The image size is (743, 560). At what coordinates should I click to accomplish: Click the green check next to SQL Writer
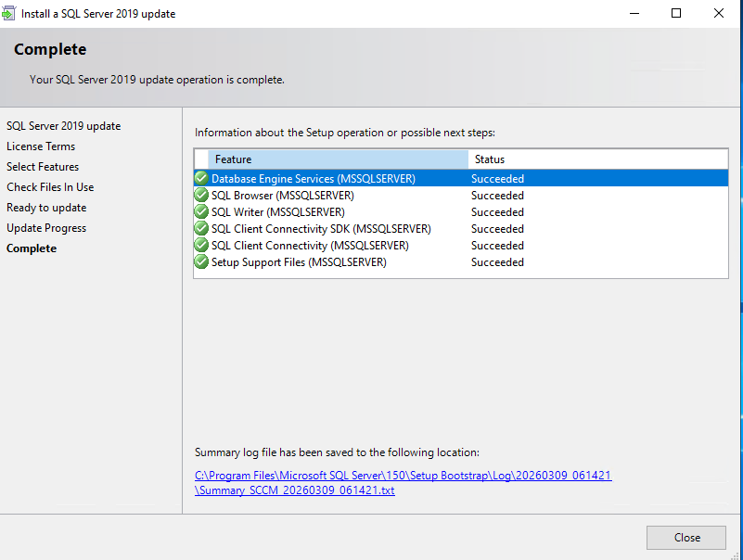tap(201, 211)
